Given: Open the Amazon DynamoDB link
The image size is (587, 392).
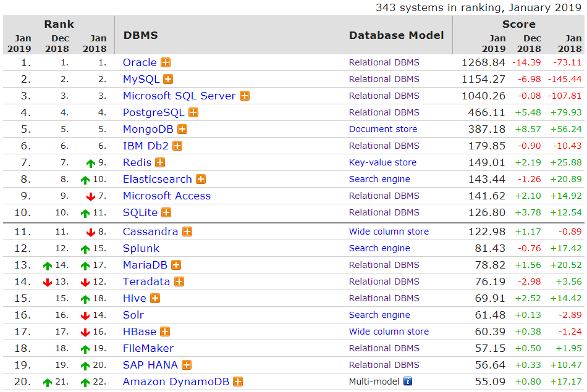Looking at the screenshot, I should 176,382.
